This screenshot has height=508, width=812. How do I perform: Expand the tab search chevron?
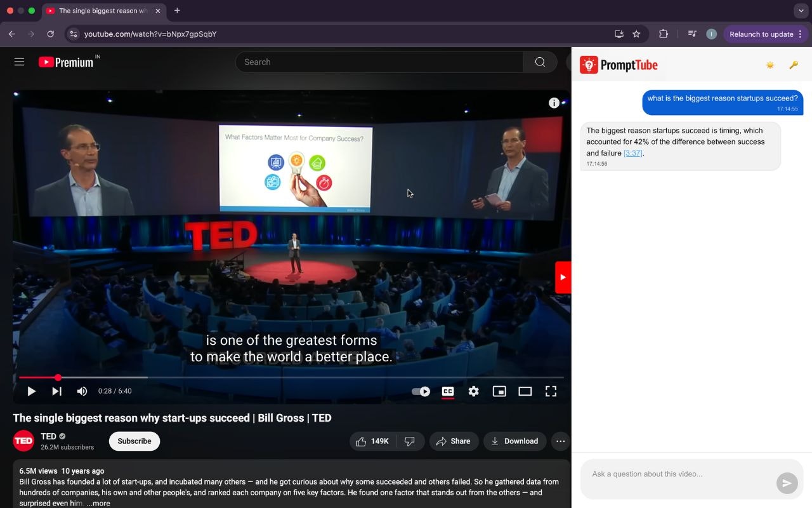pyautogui.click(x=801, y=11)
